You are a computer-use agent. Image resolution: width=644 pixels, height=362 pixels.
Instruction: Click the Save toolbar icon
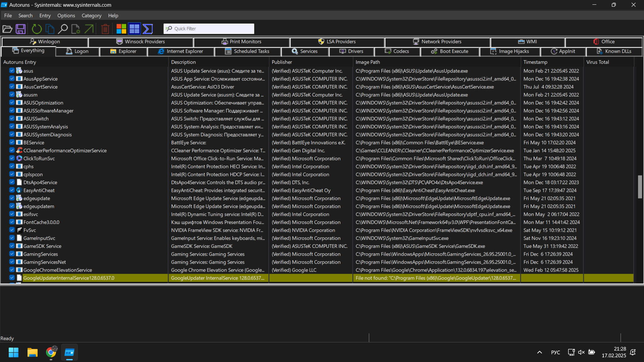[x=20, y=29]
